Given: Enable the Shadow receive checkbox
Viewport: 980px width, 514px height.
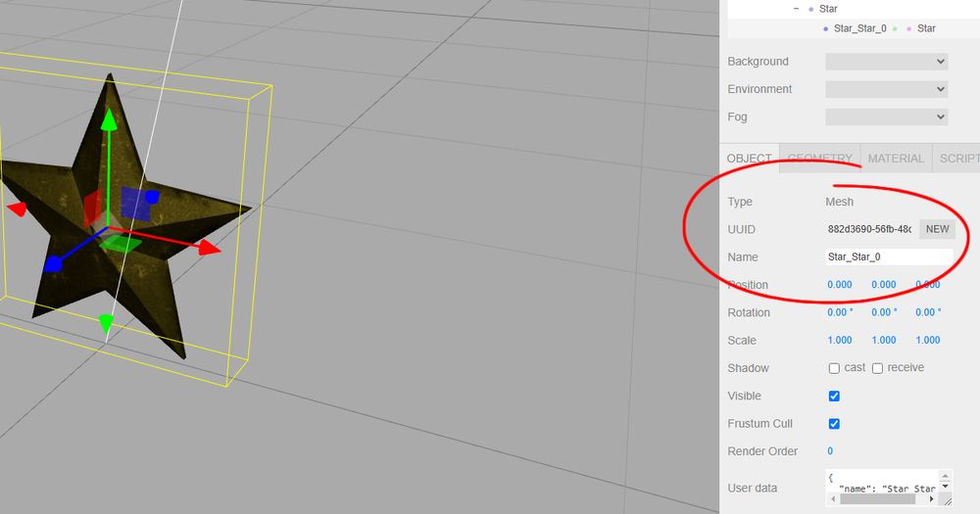Looking at the screenshot, I should point(877,368).
